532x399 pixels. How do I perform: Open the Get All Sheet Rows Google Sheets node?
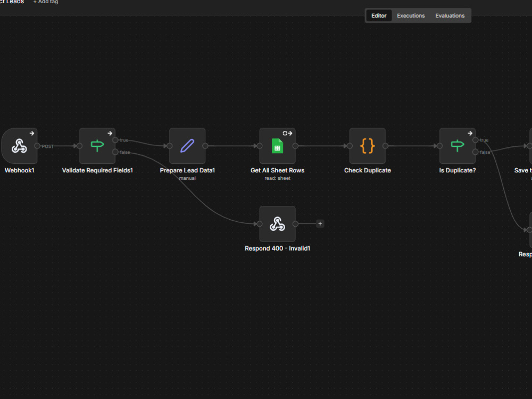278,146
